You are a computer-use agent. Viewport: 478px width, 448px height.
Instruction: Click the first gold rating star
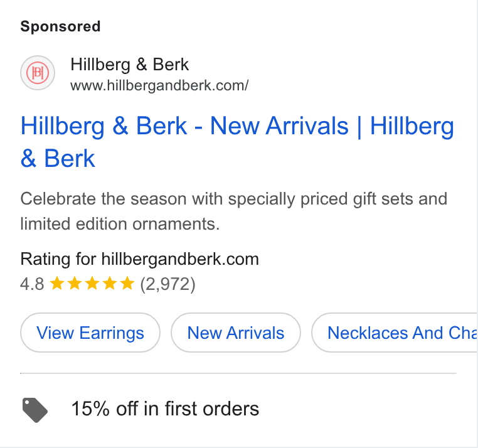tap(56, 284)
